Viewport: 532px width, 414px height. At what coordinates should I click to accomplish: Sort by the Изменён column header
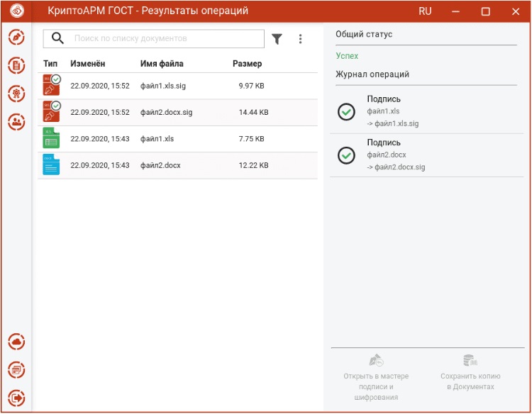88,64
